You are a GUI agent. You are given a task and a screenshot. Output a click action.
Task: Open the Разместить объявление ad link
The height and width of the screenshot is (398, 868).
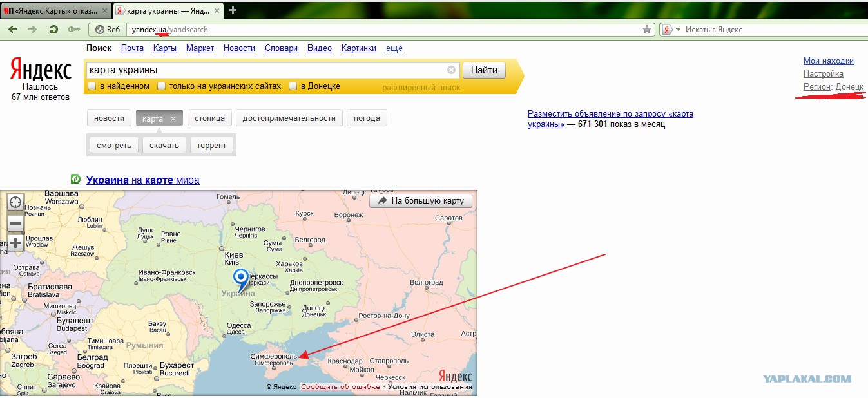click(x=610, y=119)
